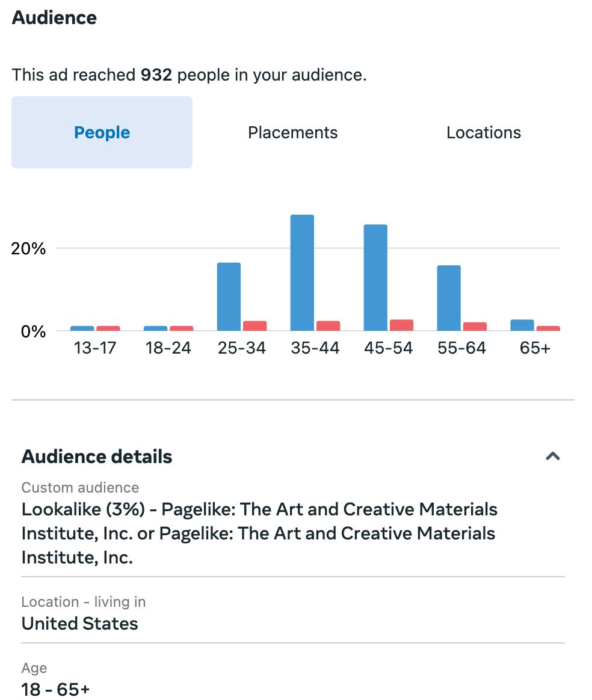Click the 13-17 age axis label

click(x=95, y=348)
